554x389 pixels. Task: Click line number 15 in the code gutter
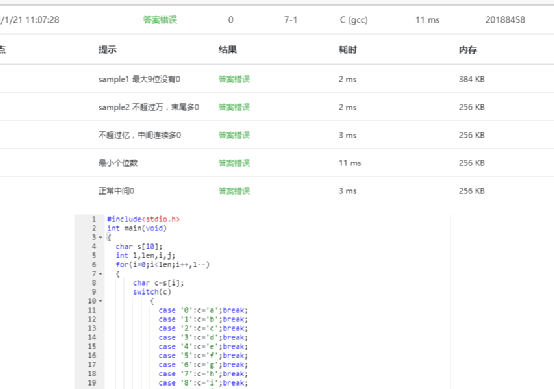click(92, 347)
